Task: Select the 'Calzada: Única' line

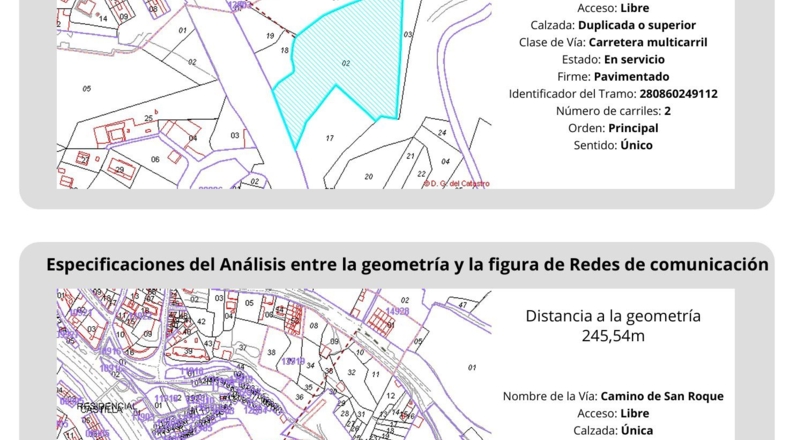Action: 613,430
